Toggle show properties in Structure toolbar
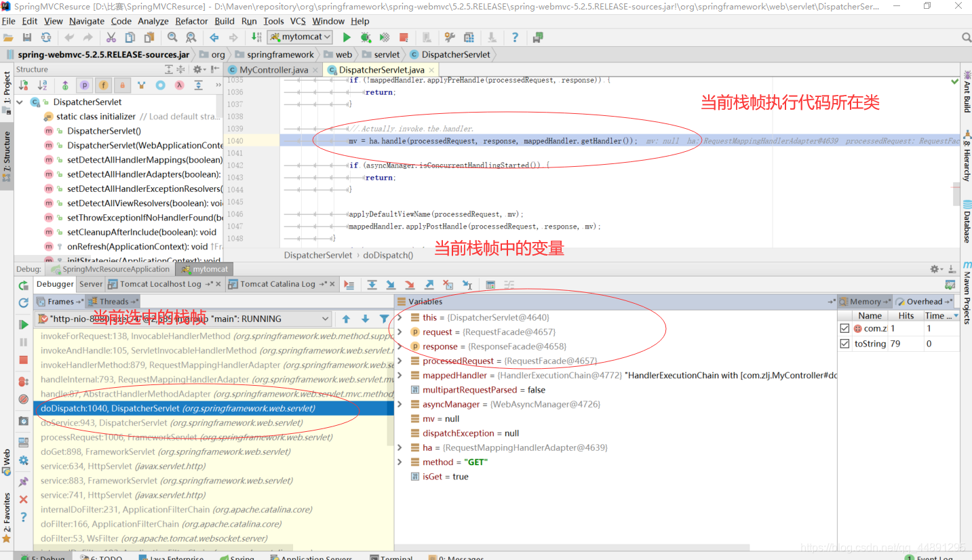 click(x=84, y=85)
